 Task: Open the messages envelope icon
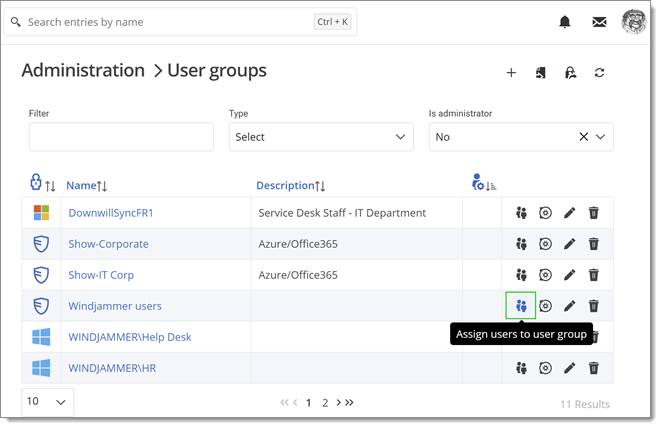tap(599, 22)
